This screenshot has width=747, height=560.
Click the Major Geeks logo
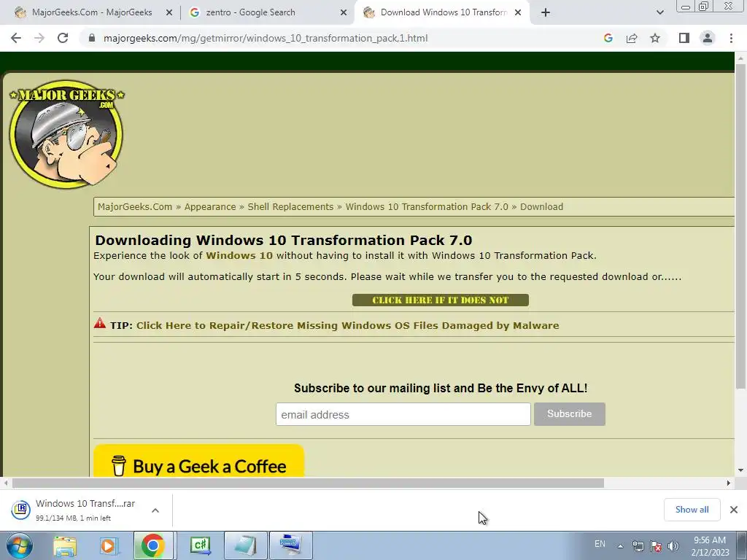pos(66,134)
